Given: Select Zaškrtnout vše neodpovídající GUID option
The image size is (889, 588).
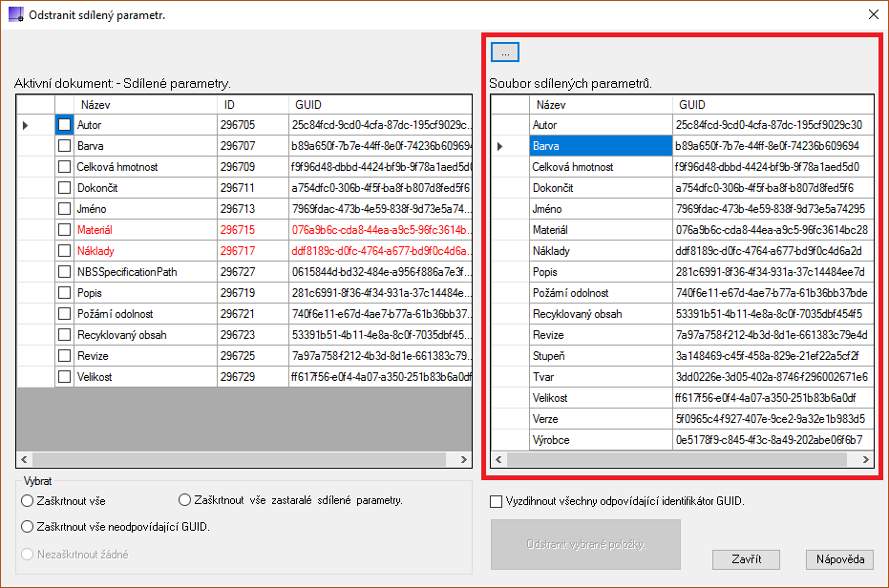Looking at the screenshot, I should [x=27, y=527].
